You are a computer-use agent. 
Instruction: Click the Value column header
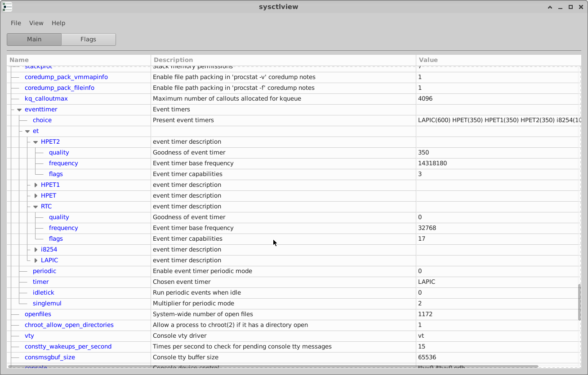pyautogui.click(x=499, y=60)
